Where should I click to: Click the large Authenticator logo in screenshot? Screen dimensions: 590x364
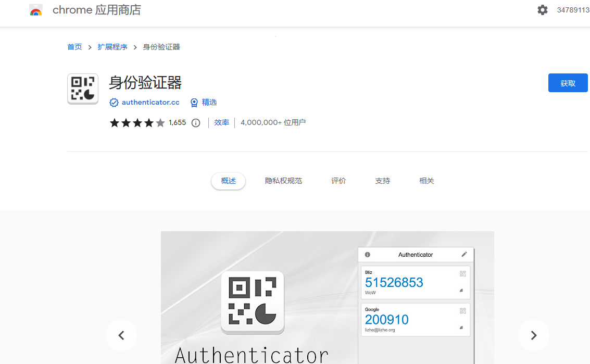point(253,302)
